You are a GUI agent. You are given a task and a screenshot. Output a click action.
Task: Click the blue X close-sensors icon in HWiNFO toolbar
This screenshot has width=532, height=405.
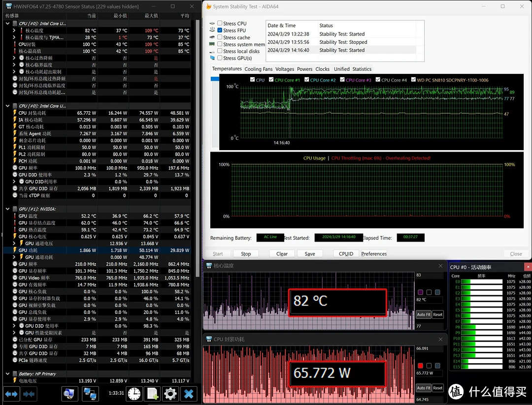tap(189, 394)
